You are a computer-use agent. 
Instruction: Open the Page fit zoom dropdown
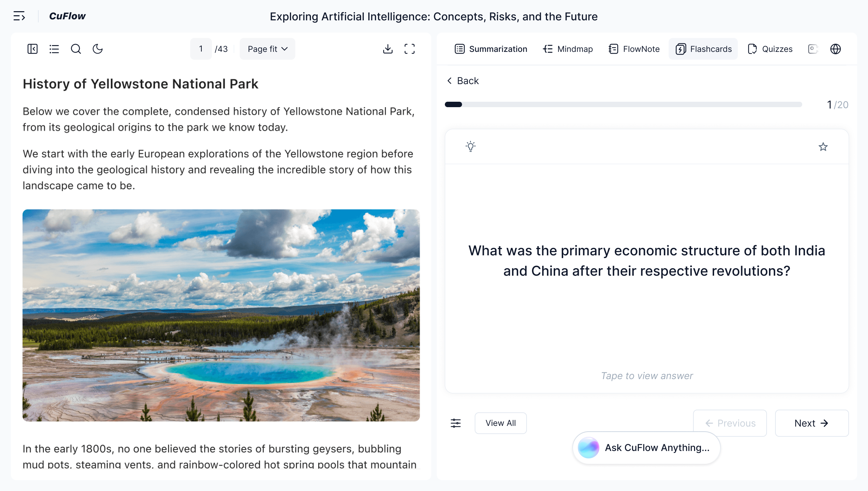click(268, 49)
